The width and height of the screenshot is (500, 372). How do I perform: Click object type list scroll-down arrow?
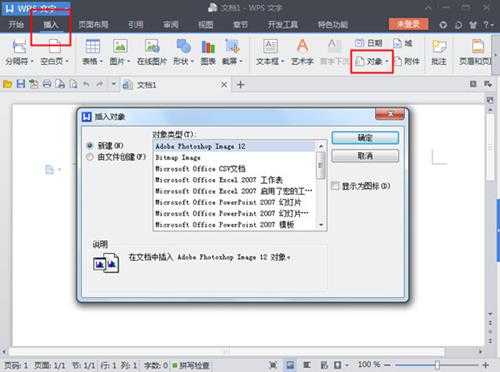[x=321, y=225]
